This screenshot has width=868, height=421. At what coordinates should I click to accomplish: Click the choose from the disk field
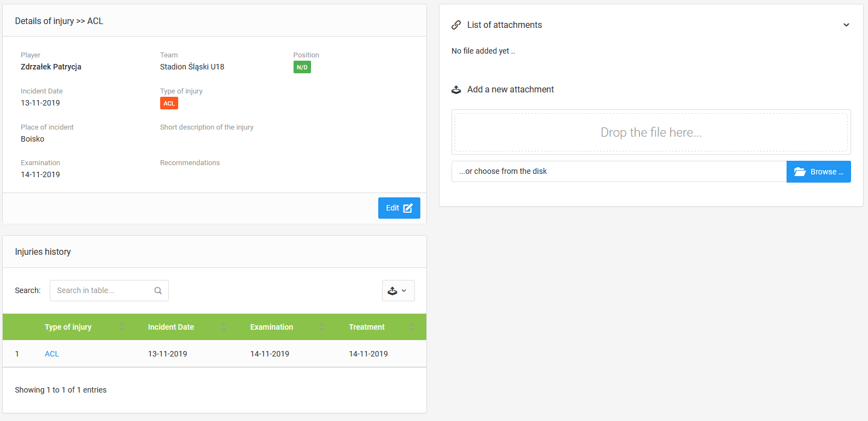coord(619,172)
